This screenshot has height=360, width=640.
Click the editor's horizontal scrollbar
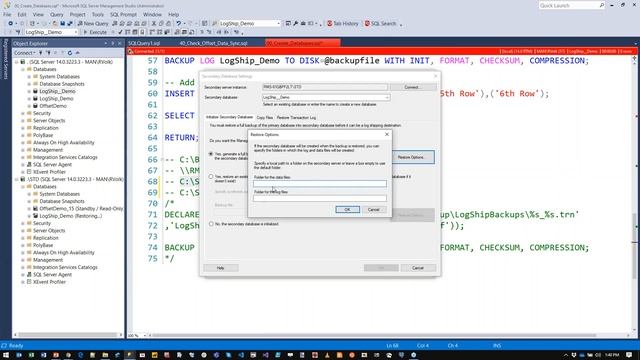373,336
